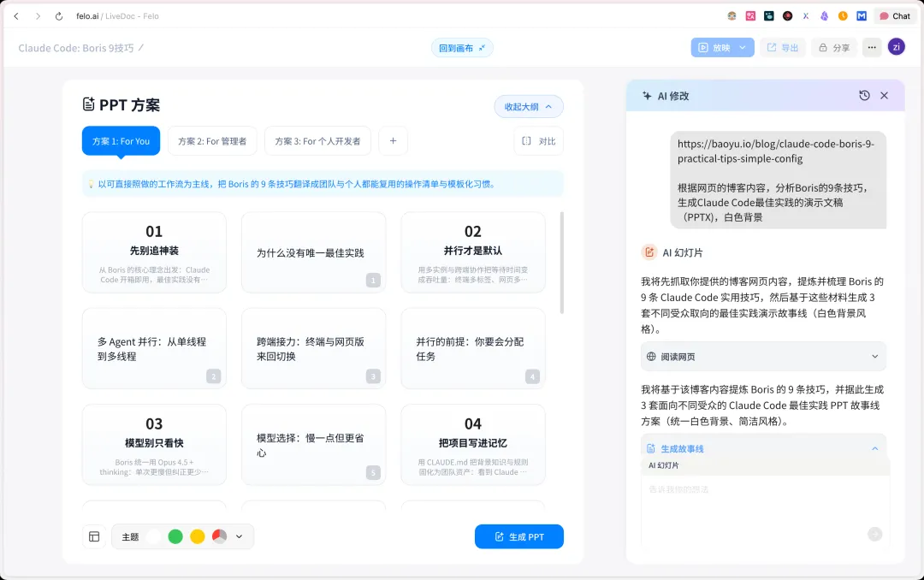924x580 pixels.
Task: Click 导出 export button
Action: click(x=783, y=48)
